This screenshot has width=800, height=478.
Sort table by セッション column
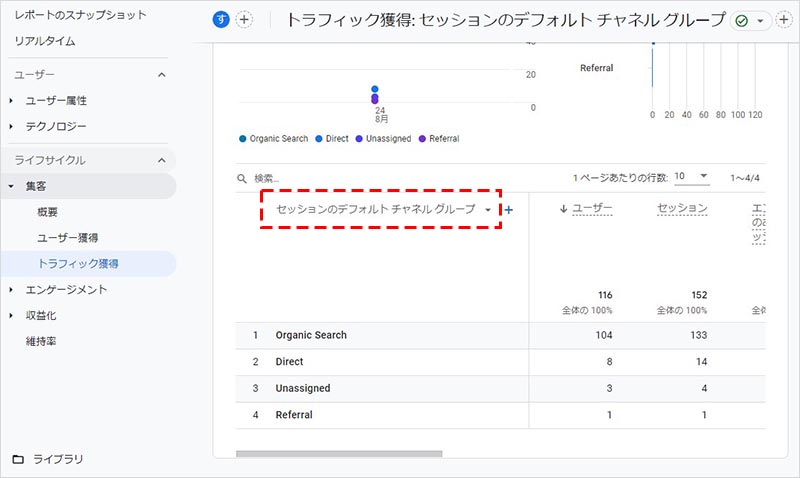click(x=682, y=208)
